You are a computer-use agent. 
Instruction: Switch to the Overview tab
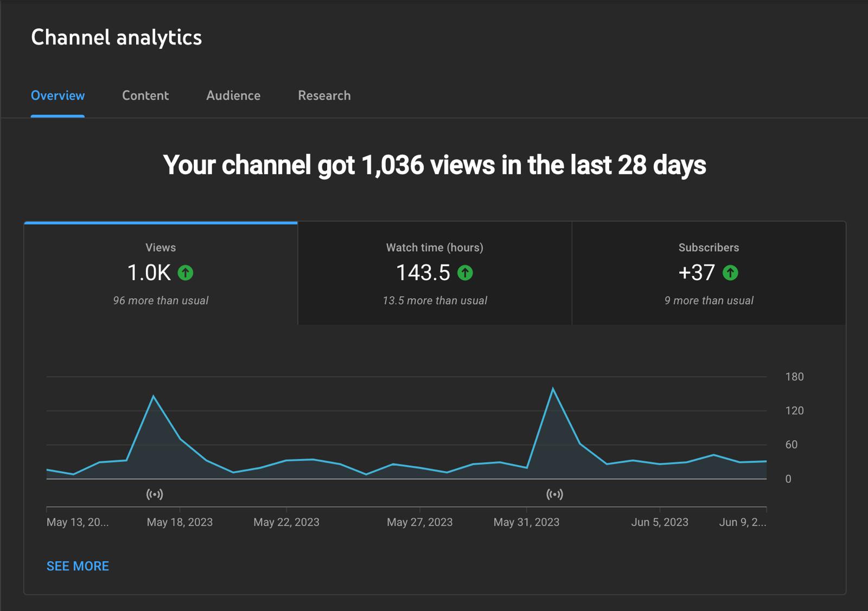point(58,95)
